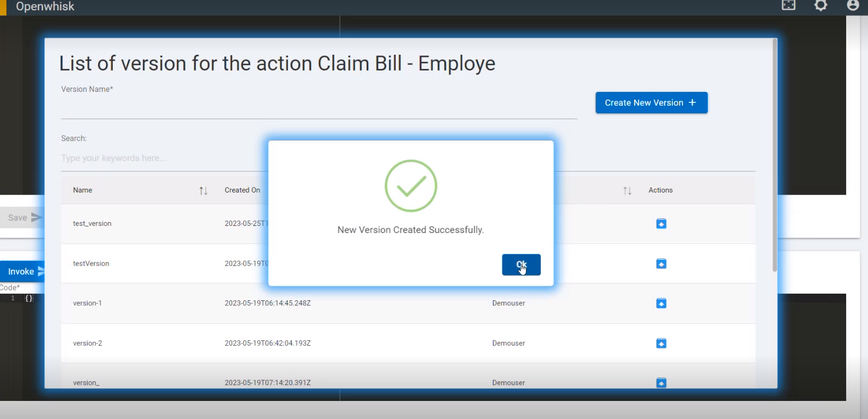Click the Invoke button behind the modal

click(22, 271)
